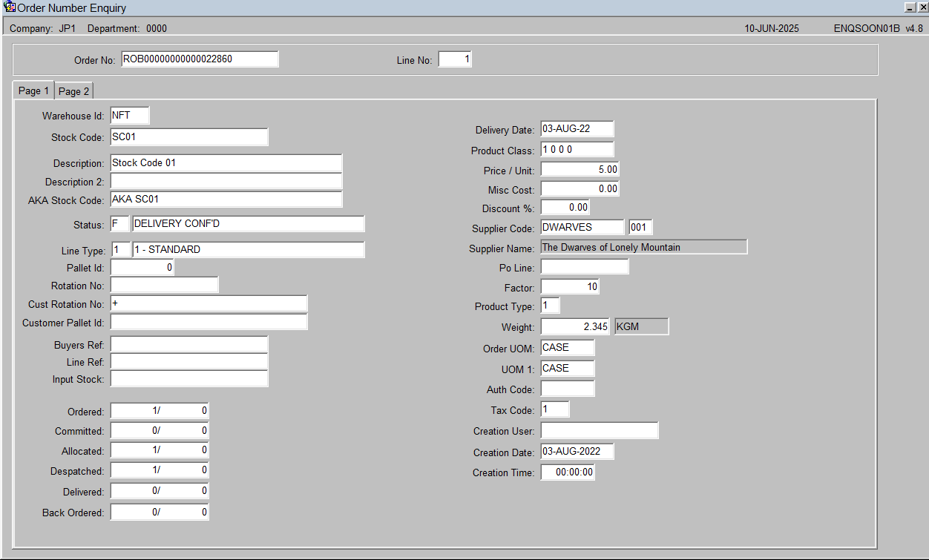Click the Line No field
This screenshot has width=929, height=560.
point(455,59)
